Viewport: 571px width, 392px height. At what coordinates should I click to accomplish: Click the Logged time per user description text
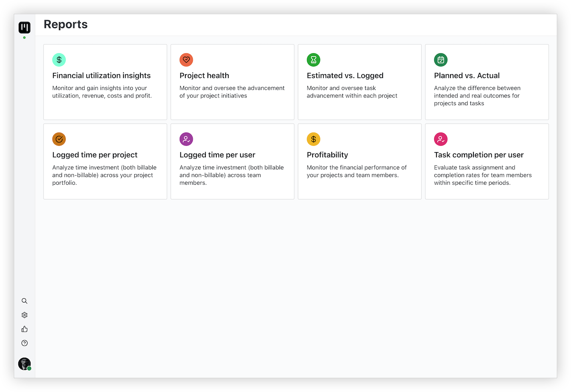(231, 175)
